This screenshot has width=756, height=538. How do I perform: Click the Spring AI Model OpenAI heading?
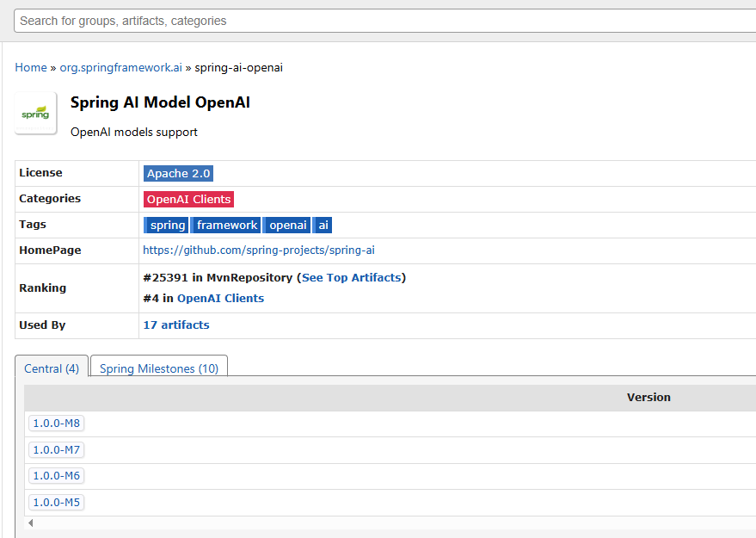click(x=160, y=102)
